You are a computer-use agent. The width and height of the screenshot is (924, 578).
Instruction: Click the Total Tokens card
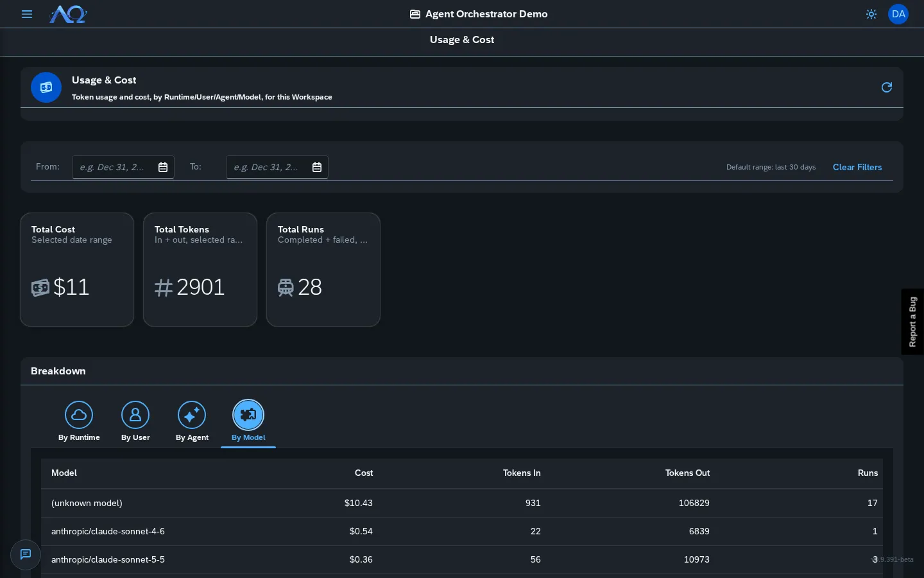click(x=200, y=270)
